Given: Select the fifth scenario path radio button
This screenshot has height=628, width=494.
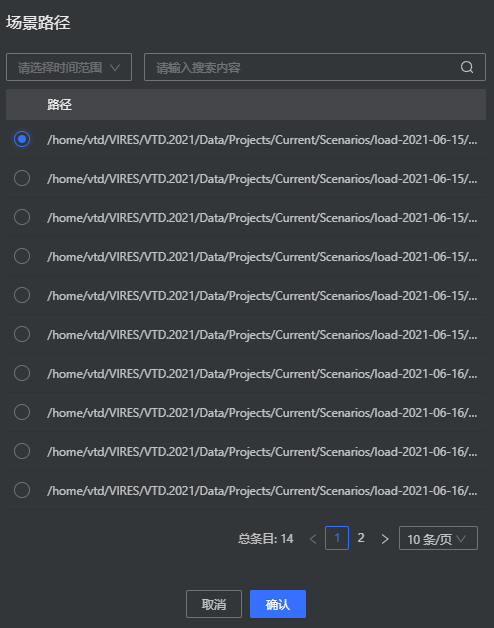Looking at the screenshot, I should pos(22,295).
